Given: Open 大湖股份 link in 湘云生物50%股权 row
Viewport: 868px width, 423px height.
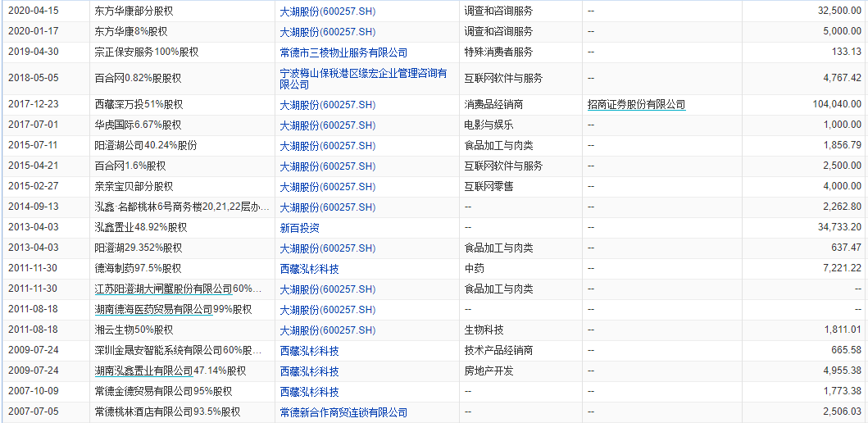Looking at the screenshot, I should [x=328, y=330].
